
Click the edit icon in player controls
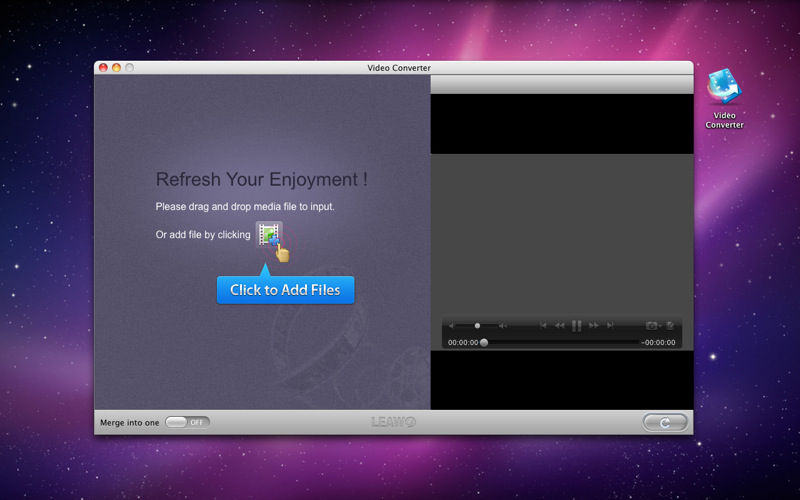[x=670, y=325]
